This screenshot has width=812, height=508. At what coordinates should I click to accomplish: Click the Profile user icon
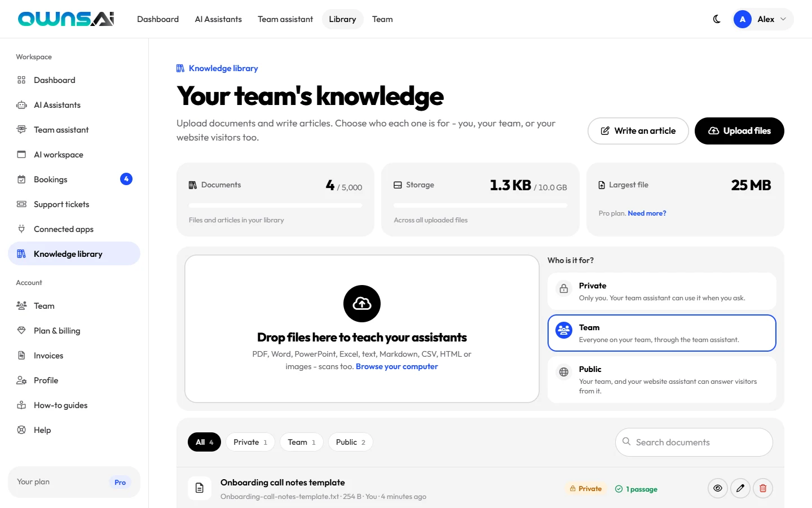[x=21, y=380]
